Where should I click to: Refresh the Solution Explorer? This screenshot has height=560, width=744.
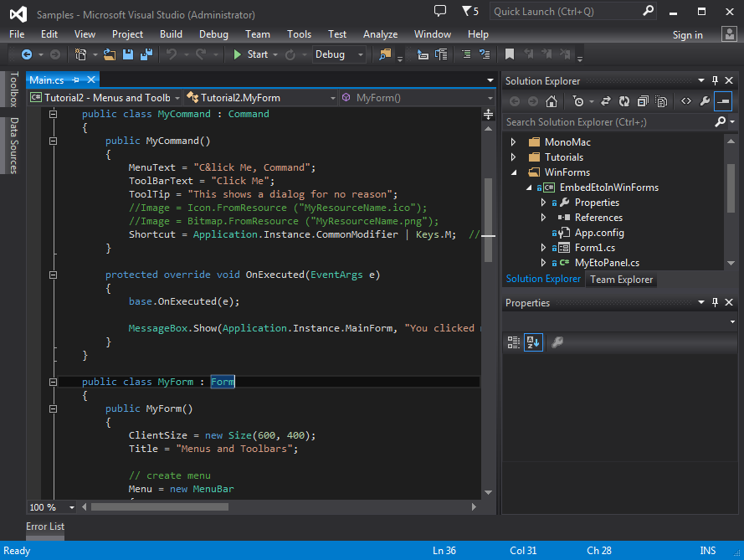point(624,101)
